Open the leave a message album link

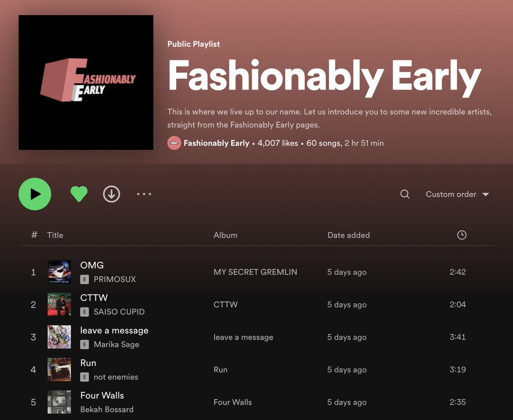[x=243, y=337]
